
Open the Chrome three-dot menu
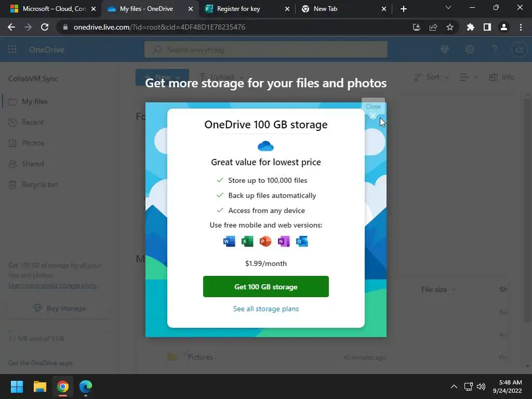[x=521, y=27]
